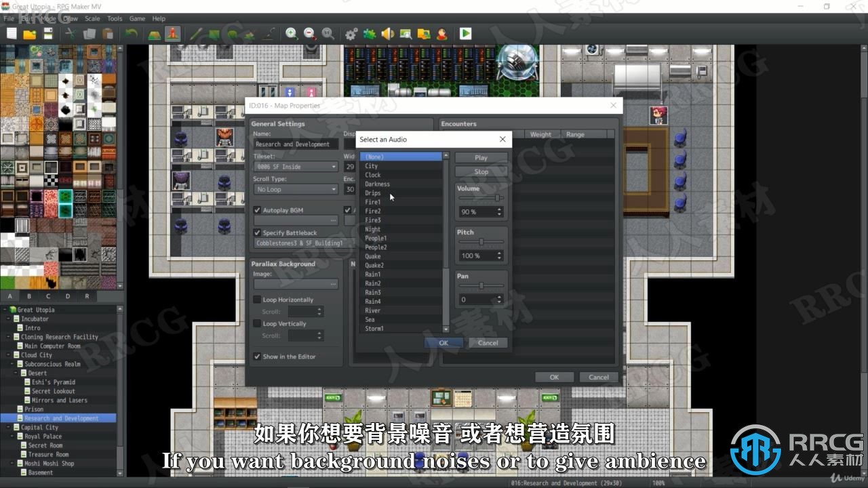Select the Ellipse draw tool
The width and height of the screenshot is (868, 488).
tap(233, 33)
